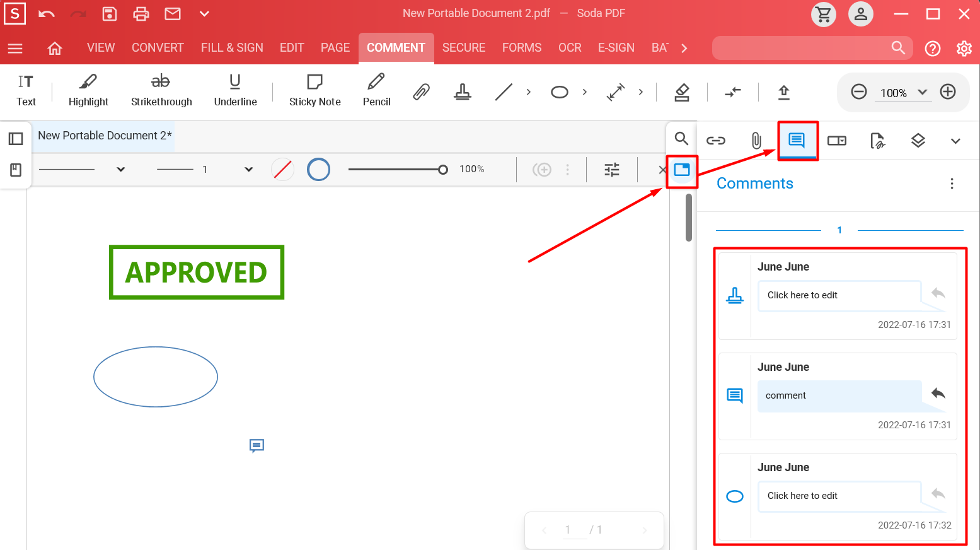Viewport: 980px width, 550px height.
Task: Open Comments panel three-dot menu
Action: (952, 184)
